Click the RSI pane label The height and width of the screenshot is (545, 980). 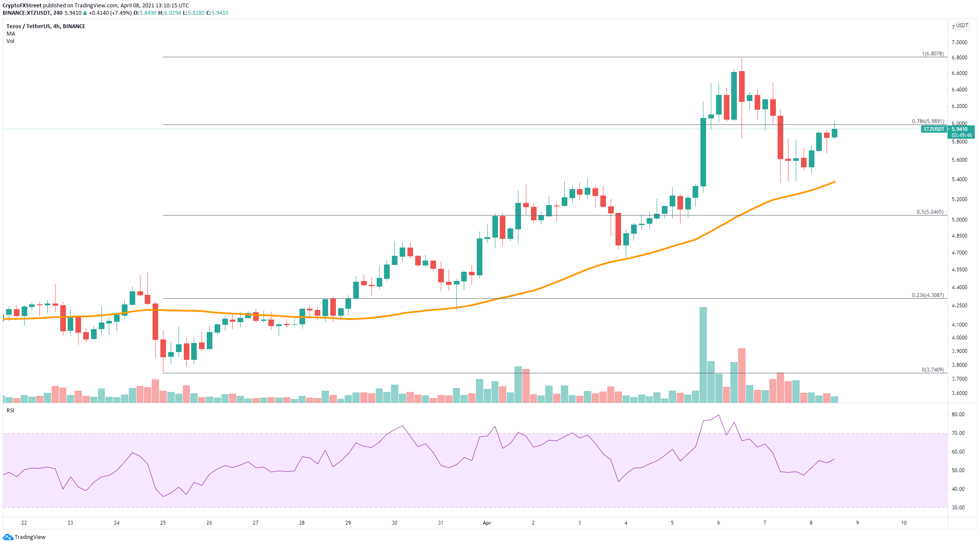point(10,411)
